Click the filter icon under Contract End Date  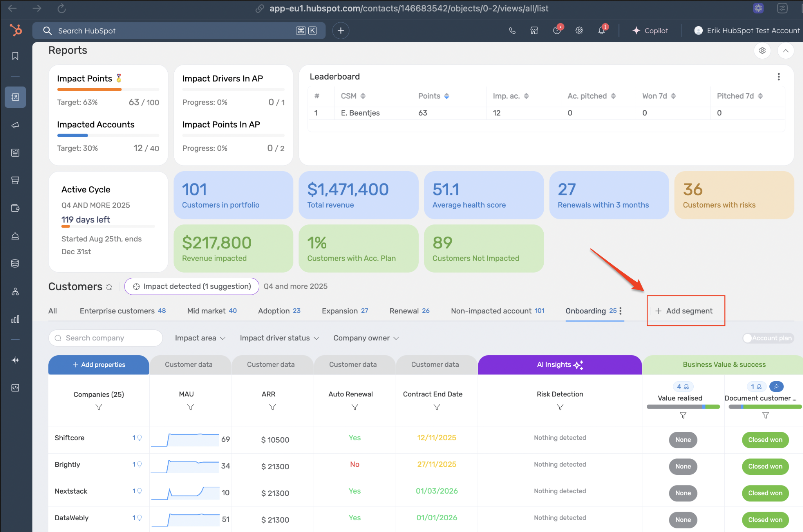(x=437, y=407)
